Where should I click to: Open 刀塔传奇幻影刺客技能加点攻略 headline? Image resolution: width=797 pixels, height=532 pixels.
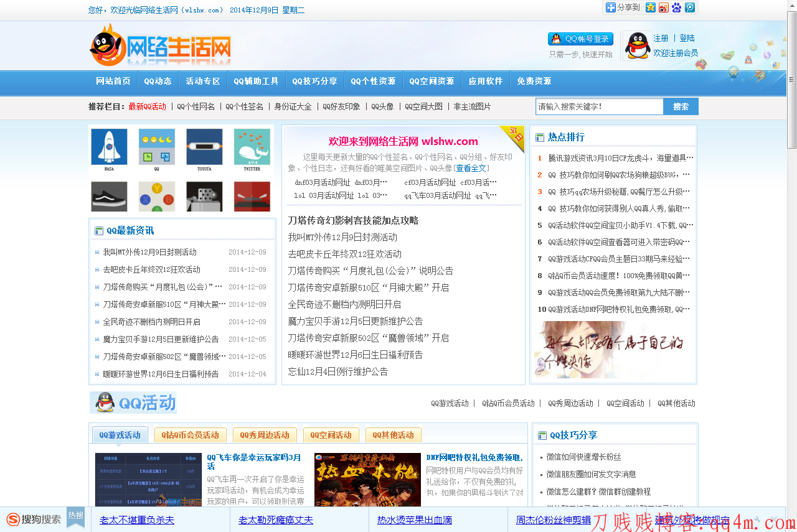353,220
